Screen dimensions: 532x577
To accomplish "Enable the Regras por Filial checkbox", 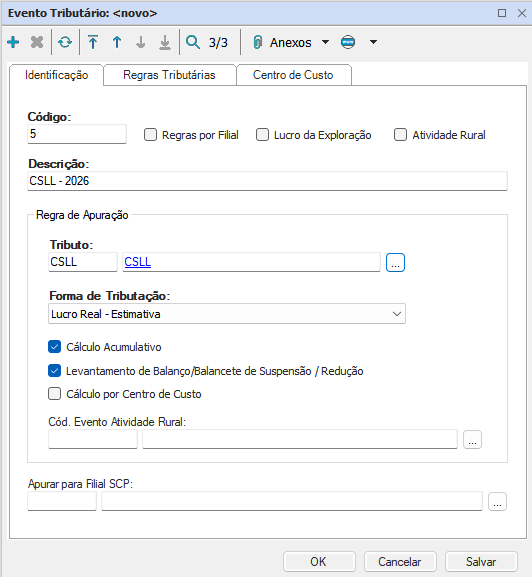I will [150, 135].
